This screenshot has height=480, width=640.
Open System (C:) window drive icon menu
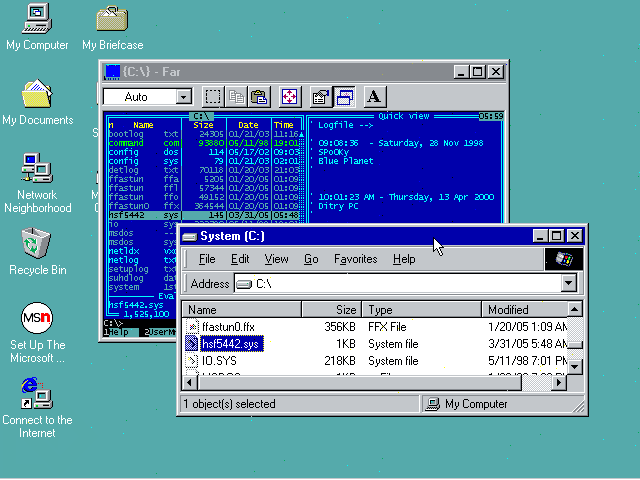189,236
